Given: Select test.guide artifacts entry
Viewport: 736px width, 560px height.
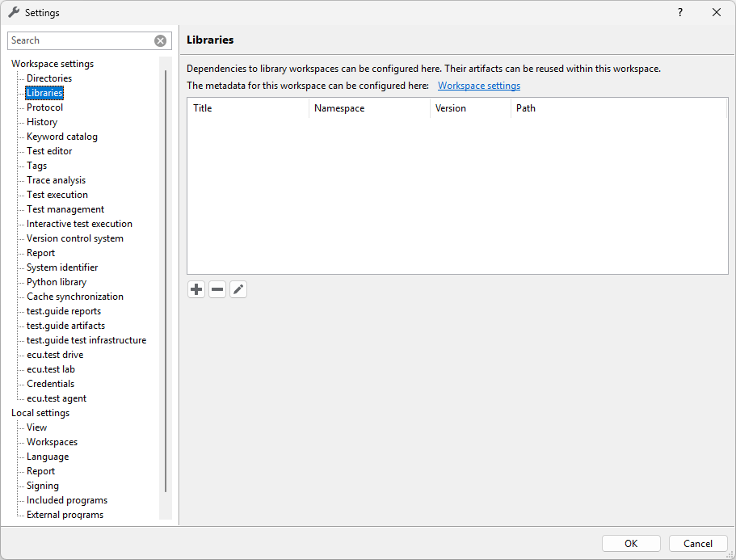Looking at the screenshot, I should tap(65, 326).
